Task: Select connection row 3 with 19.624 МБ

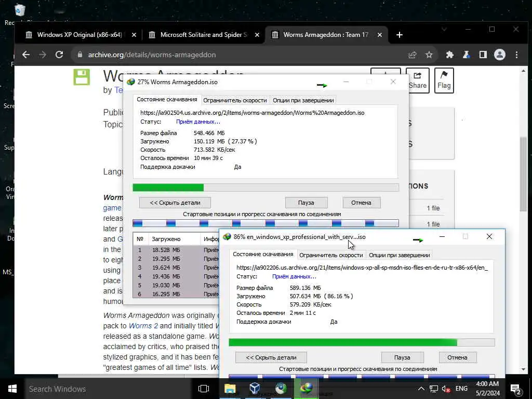Action: pos(176,268)
